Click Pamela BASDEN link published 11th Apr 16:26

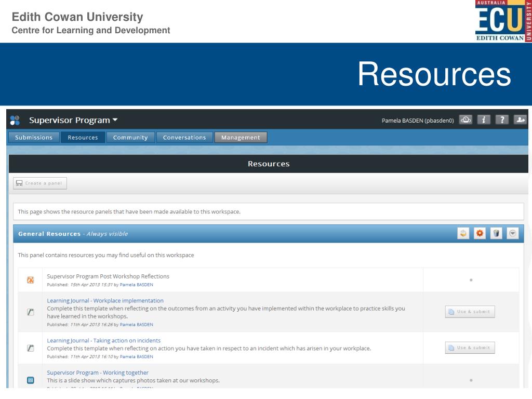click(137, 325)
